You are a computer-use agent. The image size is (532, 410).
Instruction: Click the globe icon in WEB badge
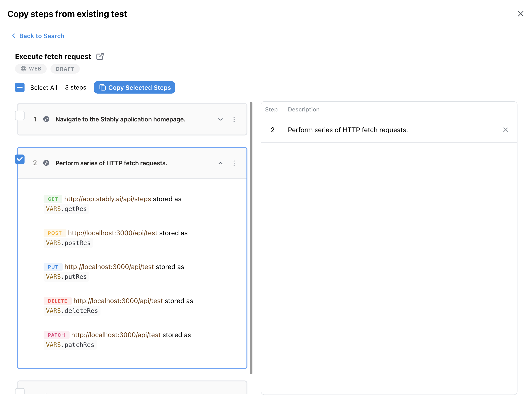click(x=24, y=69)
